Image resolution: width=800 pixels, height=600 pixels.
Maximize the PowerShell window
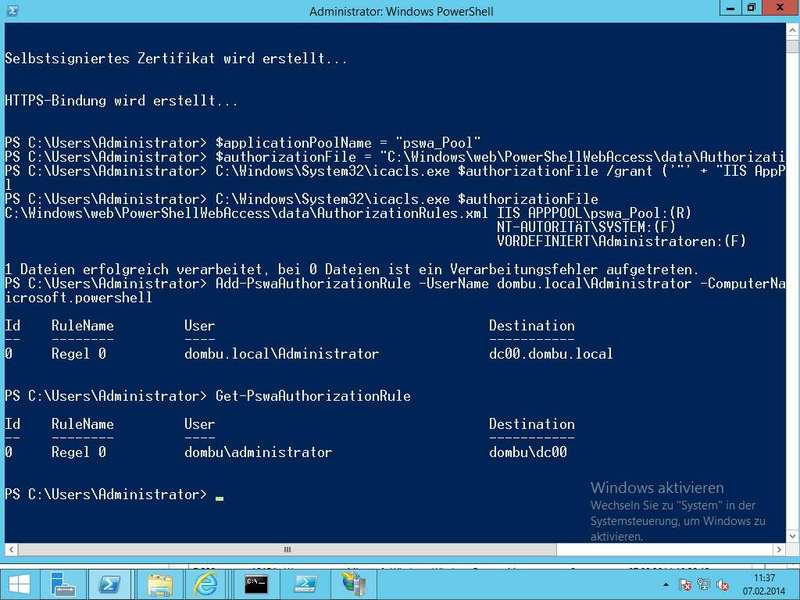[752, 8]
